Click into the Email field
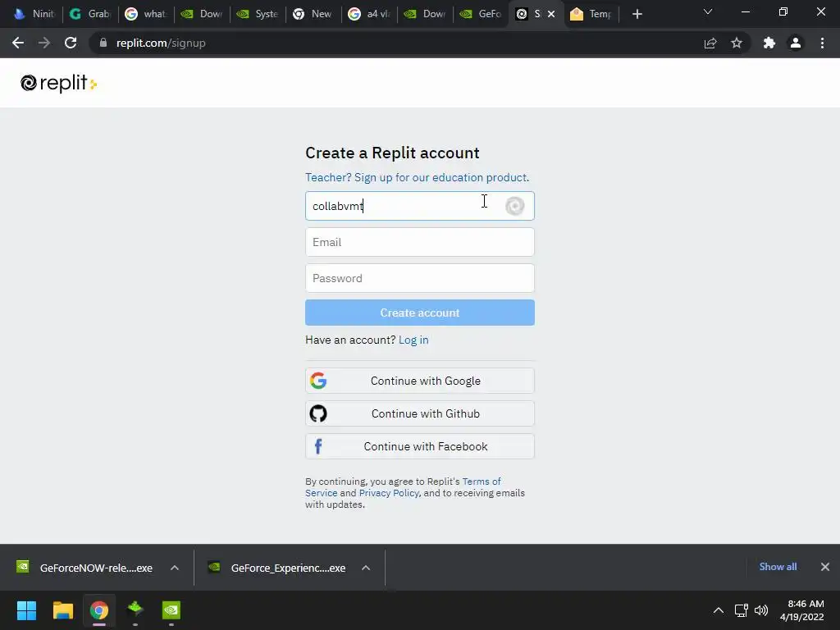The width and height of the screenshot is (840, 630). [x=420, y=242]
